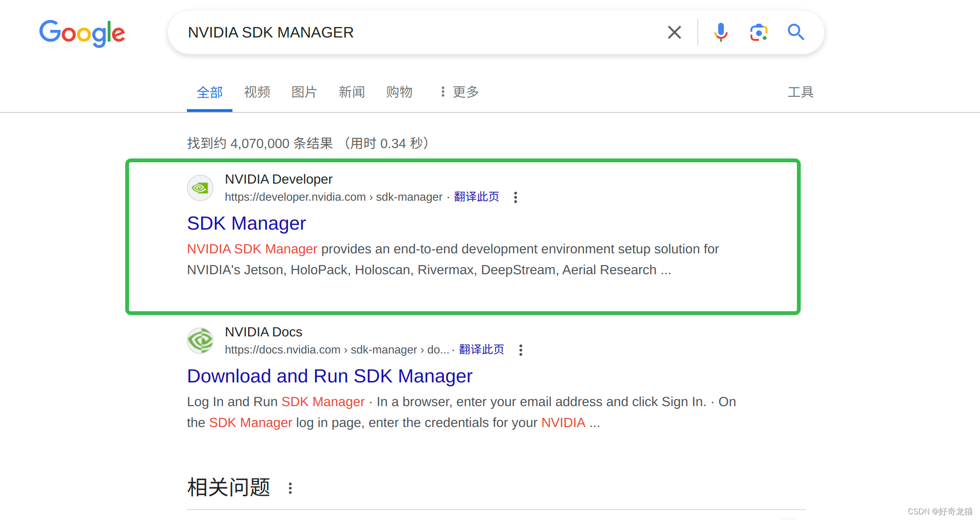Open Google Lens image search icon

pos(758,32)
